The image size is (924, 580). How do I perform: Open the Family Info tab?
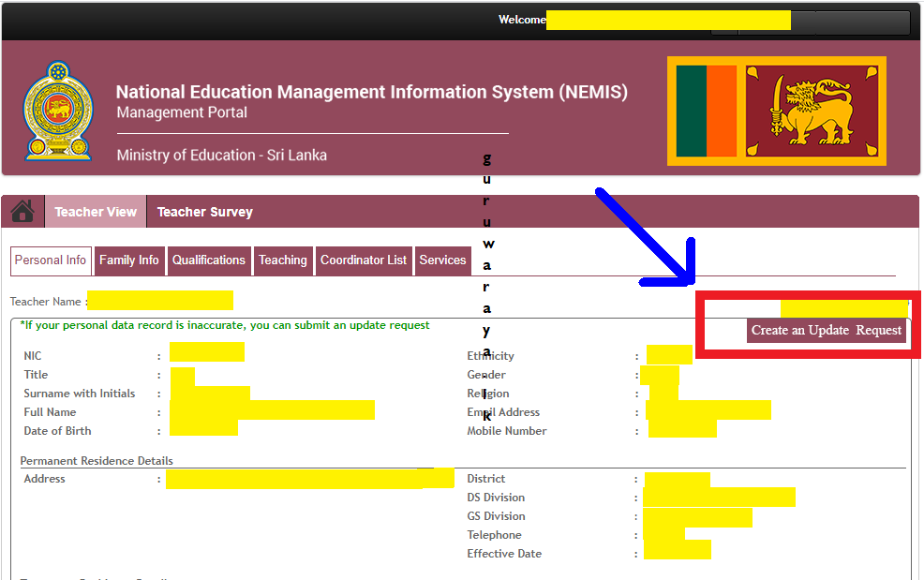click(129, 260)
